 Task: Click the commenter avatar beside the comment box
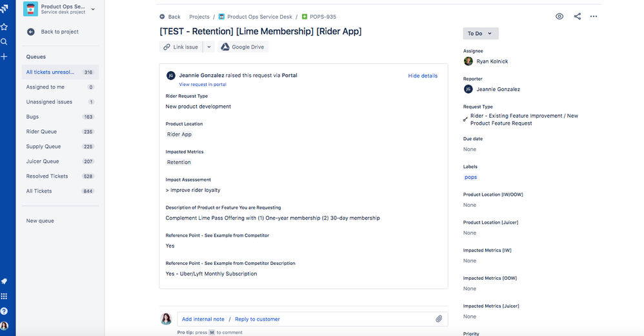[x=166, y=319]
